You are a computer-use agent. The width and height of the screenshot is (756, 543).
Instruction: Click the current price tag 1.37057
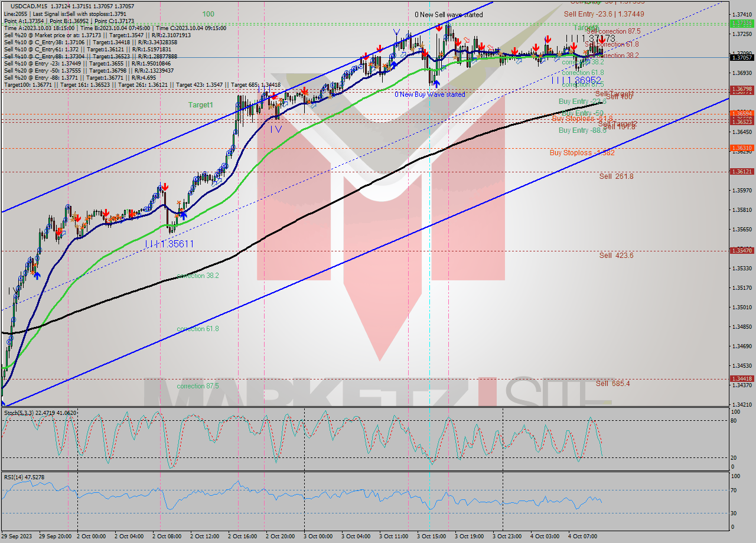click(742, 57)
